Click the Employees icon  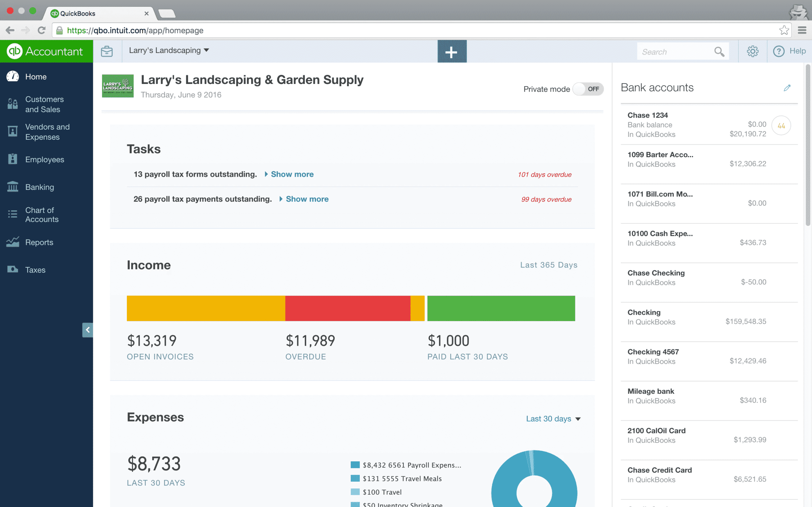tap(13, 159)
